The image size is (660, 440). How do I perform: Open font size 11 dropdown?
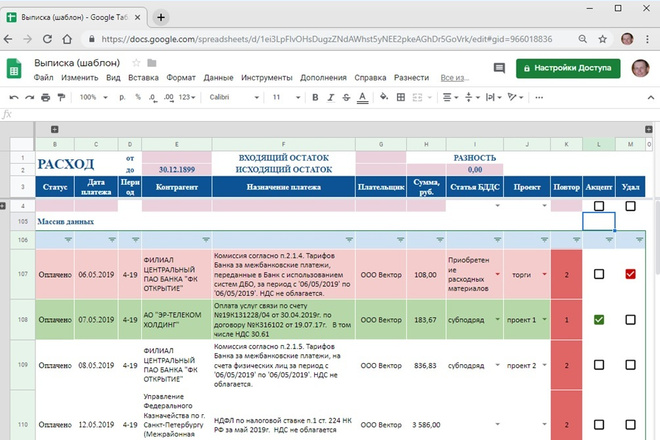286,97
